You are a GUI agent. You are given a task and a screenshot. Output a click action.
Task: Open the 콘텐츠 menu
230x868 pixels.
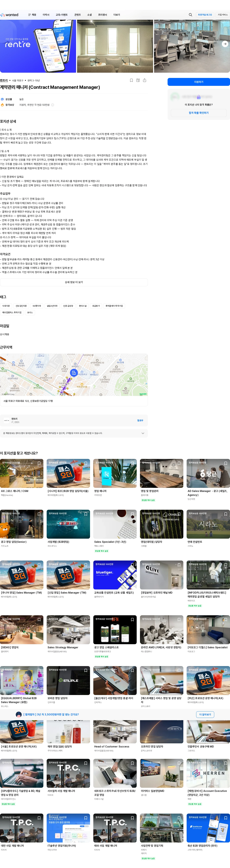pyautogui.click(x=77, y=15)
